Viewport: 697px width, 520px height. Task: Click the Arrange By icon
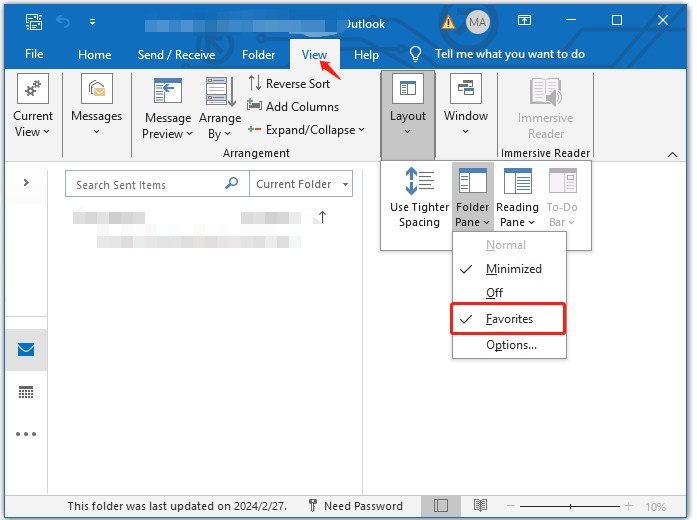point(220,92)
